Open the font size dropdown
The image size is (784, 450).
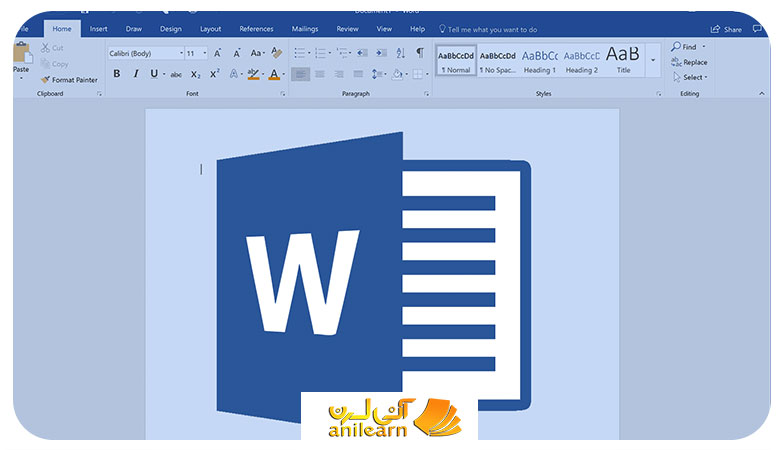(x=204, y=53)
